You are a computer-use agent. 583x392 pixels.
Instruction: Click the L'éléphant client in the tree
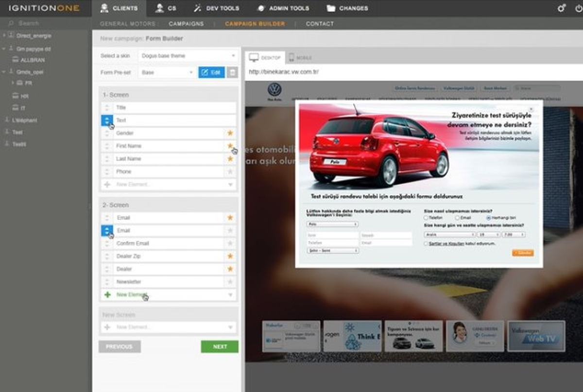coord(25,120)
